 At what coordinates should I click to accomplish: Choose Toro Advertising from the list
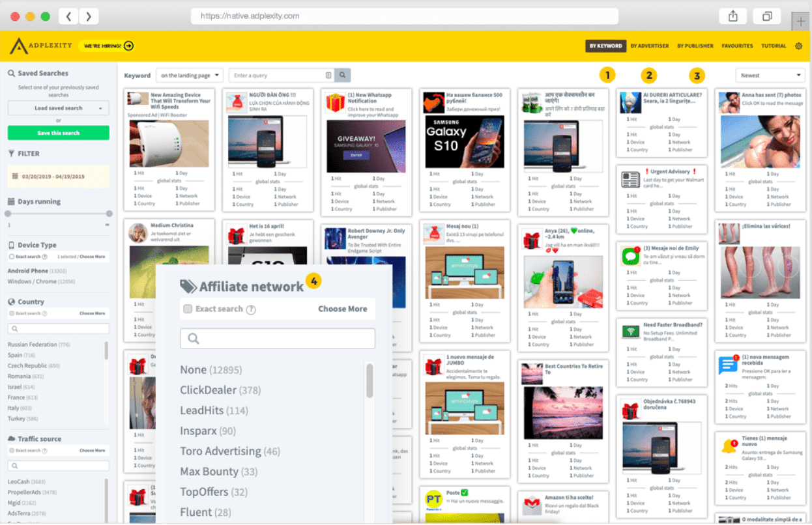click(230, 451)
